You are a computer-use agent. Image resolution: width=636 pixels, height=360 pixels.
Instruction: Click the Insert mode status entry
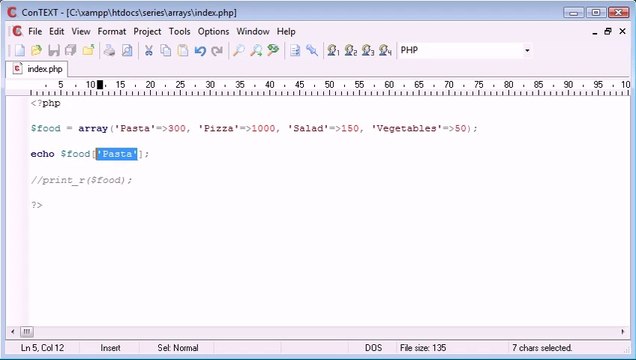click(x=110, y=348)
